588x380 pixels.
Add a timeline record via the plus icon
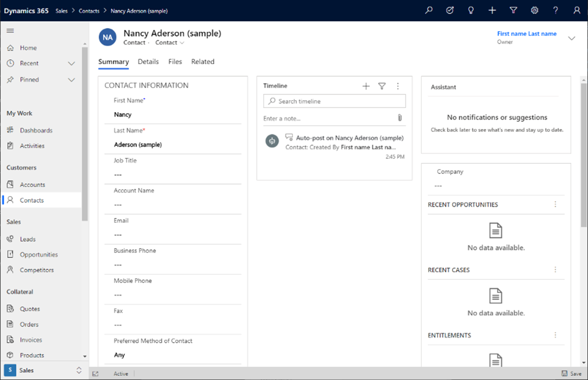pyautogui.click(x=366, y=86)
